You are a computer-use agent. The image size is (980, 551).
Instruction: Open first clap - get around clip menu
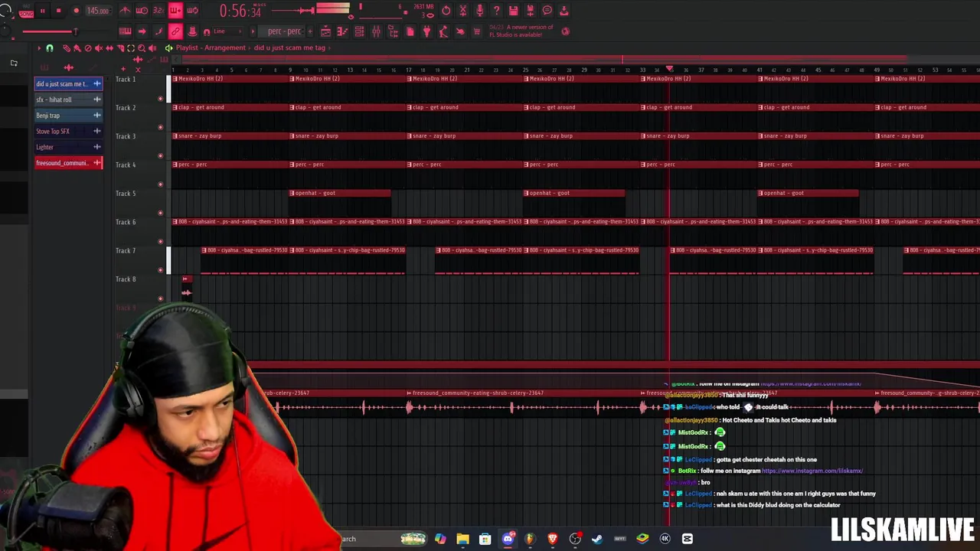point(175,107)
